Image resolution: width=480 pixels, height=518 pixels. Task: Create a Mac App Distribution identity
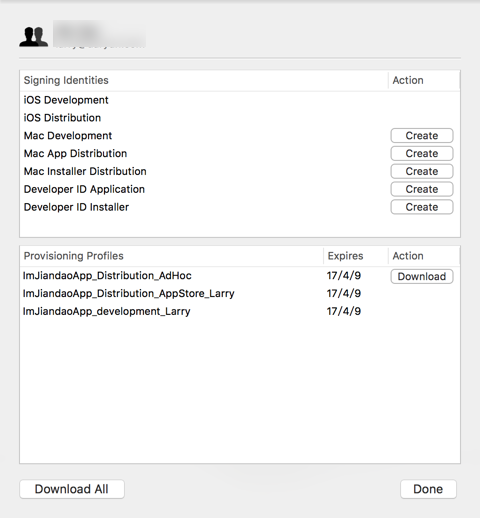[422, 153]
